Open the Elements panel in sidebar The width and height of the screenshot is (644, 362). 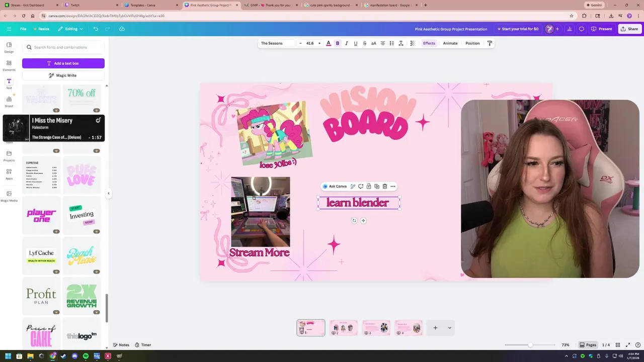pos(9,65)
